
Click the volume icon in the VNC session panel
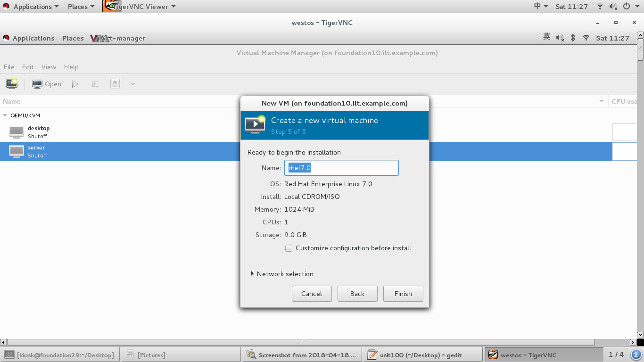[x=560, y=38]
